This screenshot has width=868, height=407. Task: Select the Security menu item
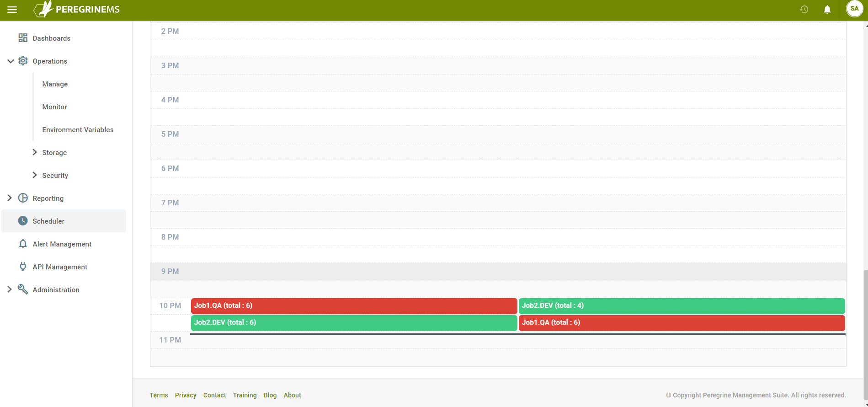[55, 176]
